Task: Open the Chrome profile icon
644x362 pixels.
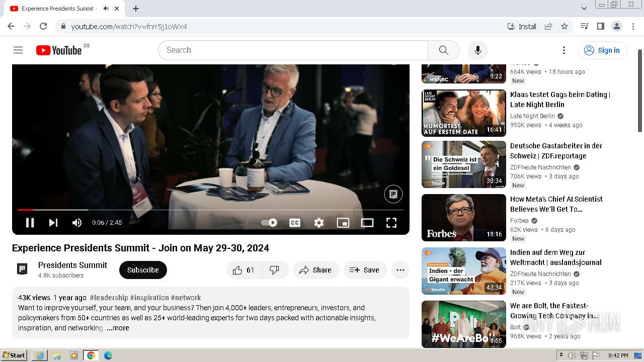Action: click(616, 26)
